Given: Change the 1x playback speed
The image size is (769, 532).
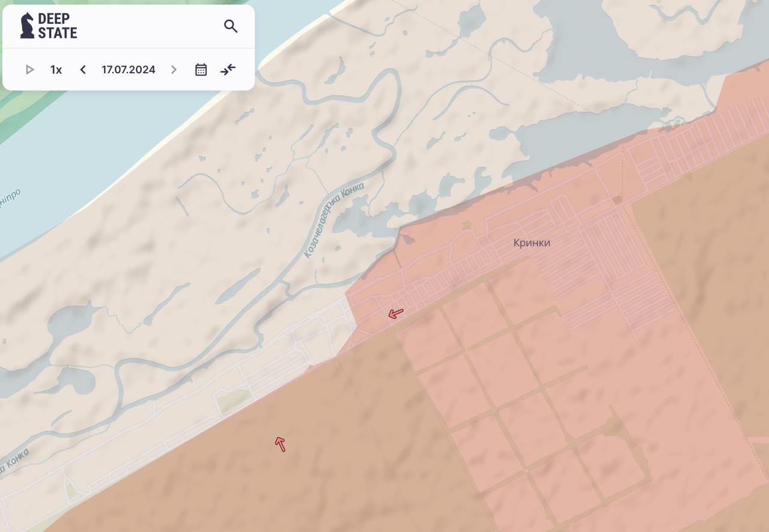Looking at the screenshot, I should 56,70.
